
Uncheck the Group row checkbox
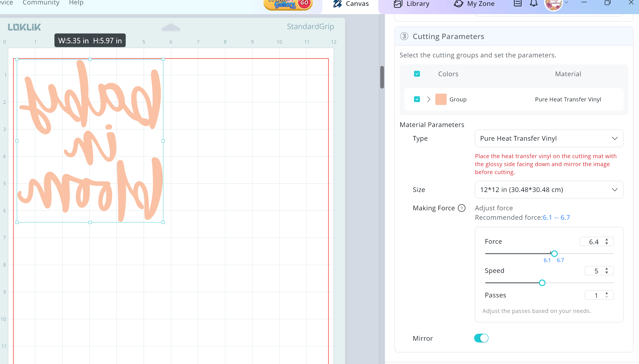pyautogui.click(x=417, y=99)
